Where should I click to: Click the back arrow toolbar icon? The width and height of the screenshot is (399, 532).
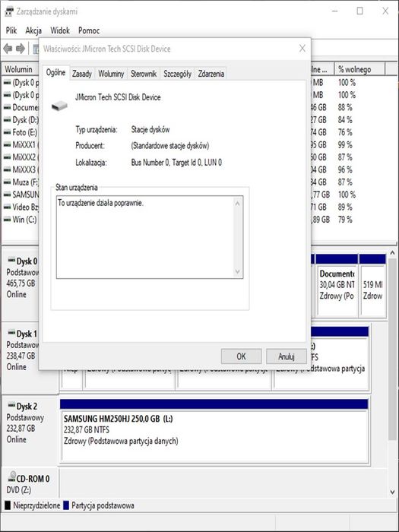(8, 49)
